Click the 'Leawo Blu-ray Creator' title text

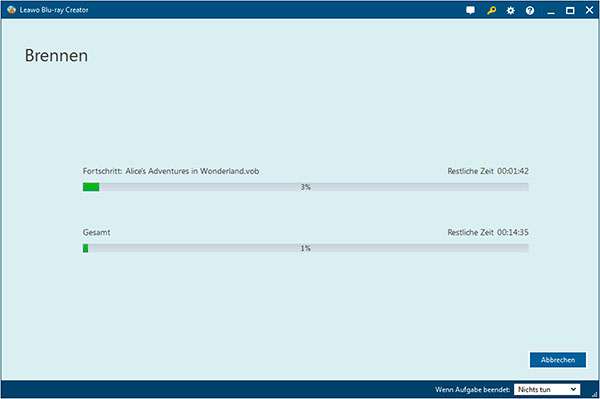pos(54,10)
